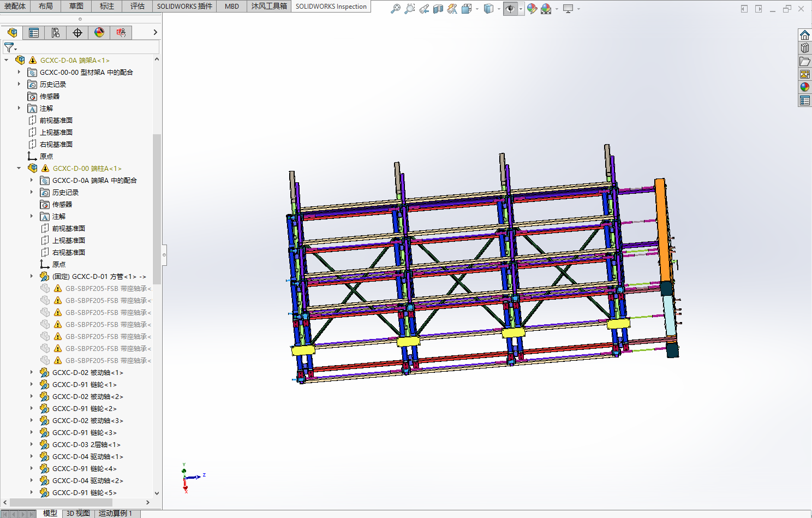Collapse the GCXC-D-00 端柱A tree node

(x=19, y=168)
